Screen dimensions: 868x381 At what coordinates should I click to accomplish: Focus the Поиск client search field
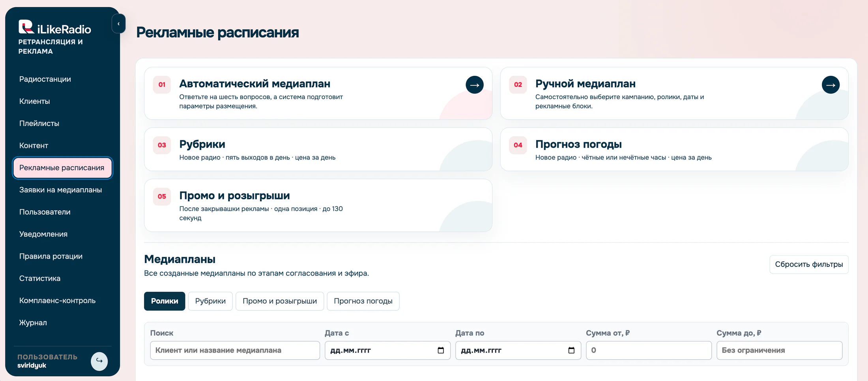(x=235, y=350)
